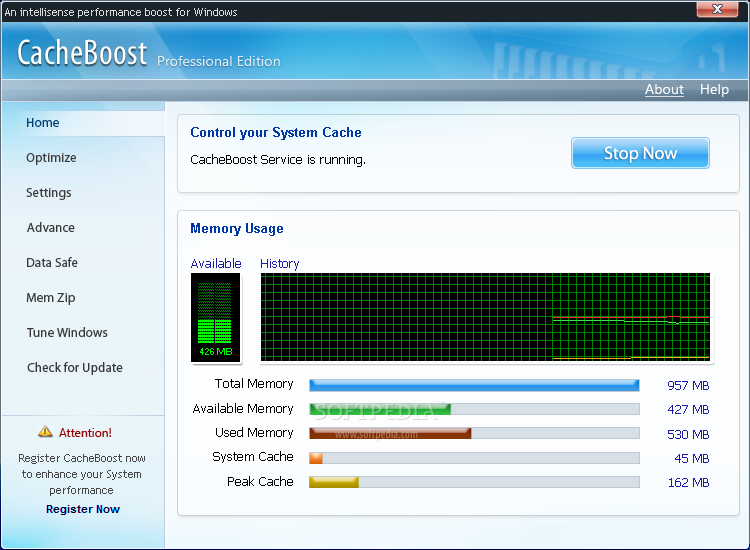
Task: Click the History label above the graph
Action: click(279, 264)
